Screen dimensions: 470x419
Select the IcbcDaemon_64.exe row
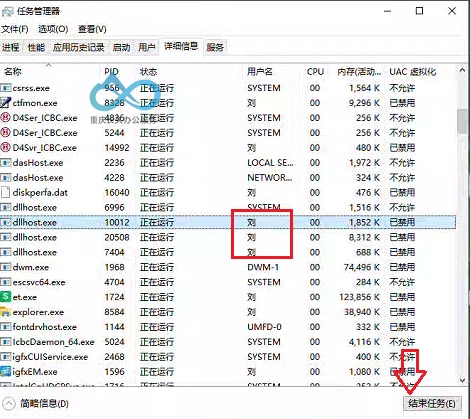click(x=228, y=342)
